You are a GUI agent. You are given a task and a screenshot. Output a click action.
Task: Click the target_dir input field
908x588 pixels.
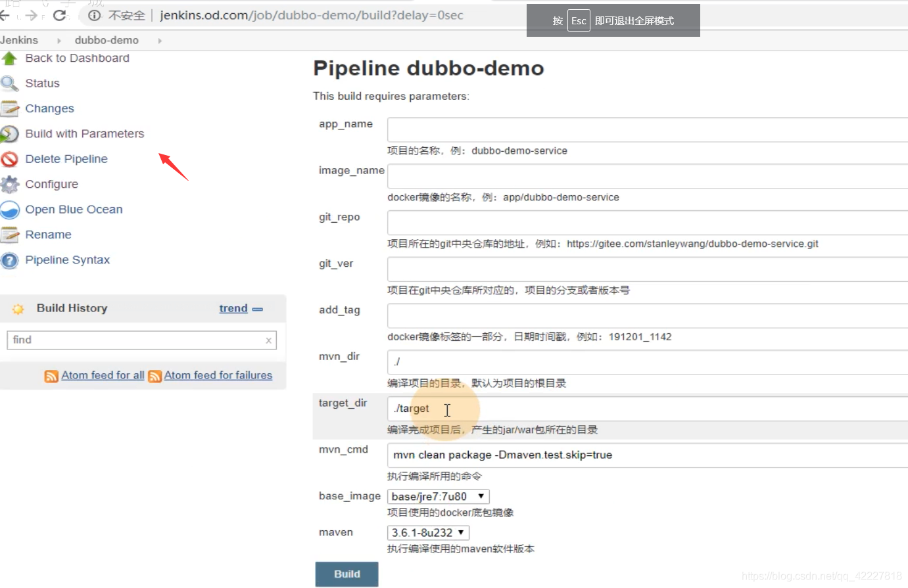coord(648,409)
